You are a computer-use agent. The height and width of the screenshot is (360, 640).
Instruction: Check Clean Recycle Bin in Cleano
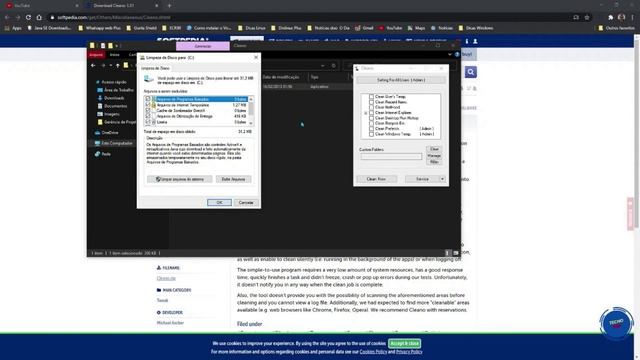pyautogui.click(x=371, y=123)
